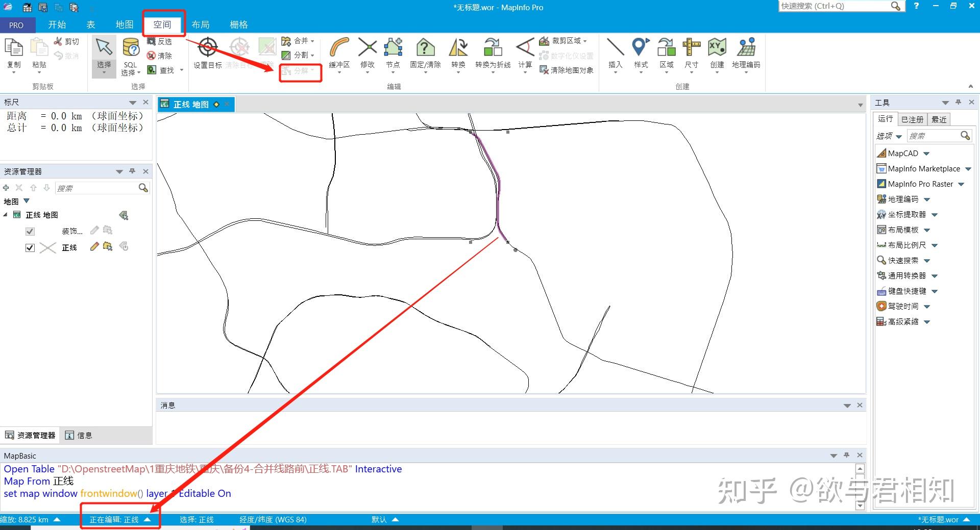This screenshot has height=530, width=980.
Task: Click the SQL 选择 database icon
Action: 131,48
